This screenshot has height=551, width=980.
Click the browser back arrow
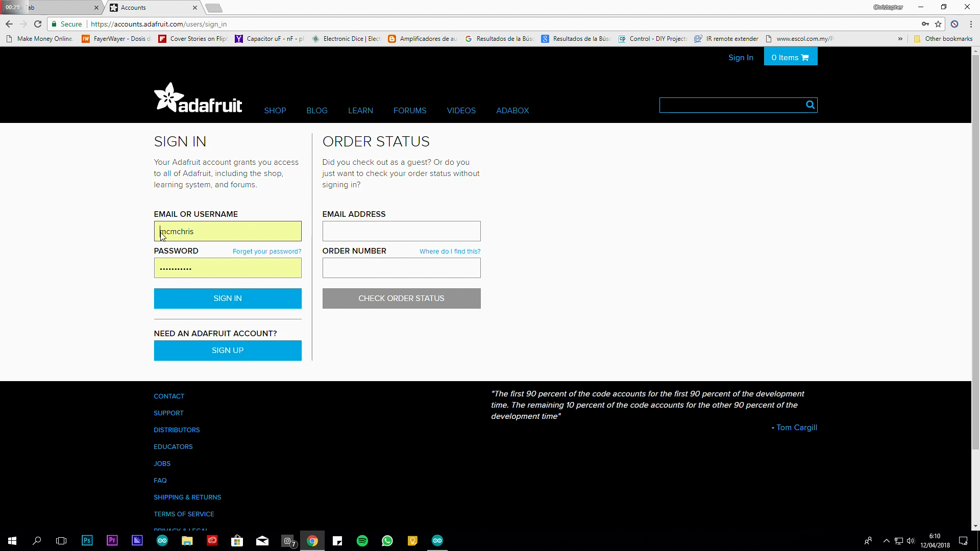tap(9, 24)
